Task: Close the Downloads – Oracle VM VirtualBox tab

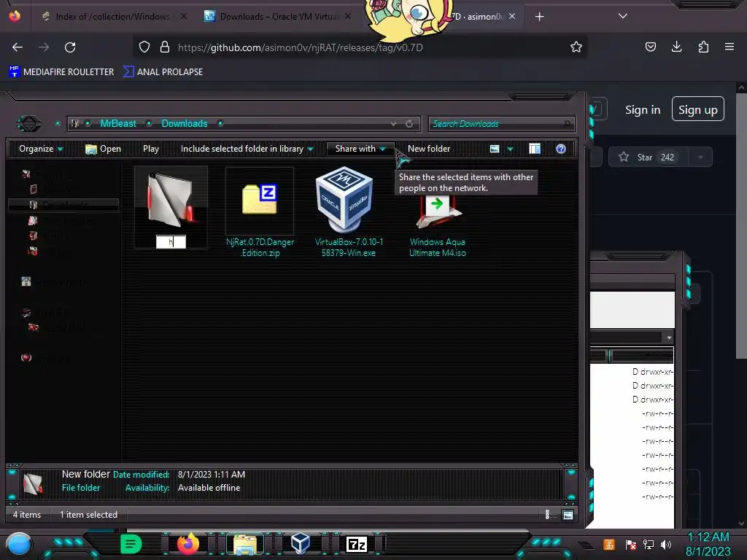Action: pos(348,16)
